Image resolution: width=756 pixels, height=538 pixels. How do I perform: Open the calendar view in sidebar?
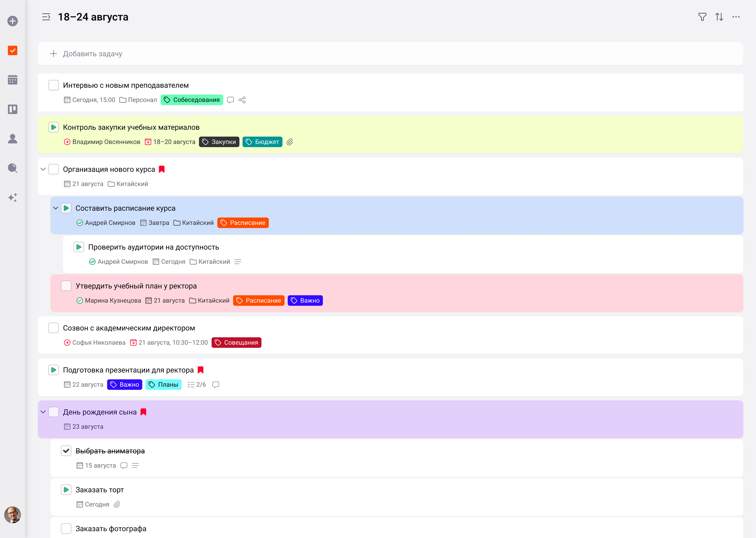13,80
